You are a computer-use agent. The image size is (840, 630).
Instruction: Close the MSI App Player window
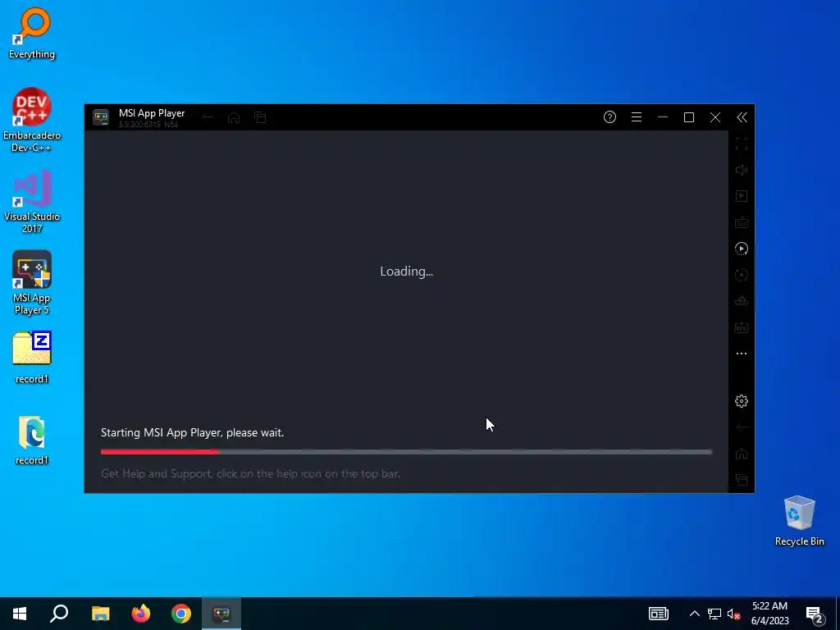pyautogui.click(x=715, y=117)
